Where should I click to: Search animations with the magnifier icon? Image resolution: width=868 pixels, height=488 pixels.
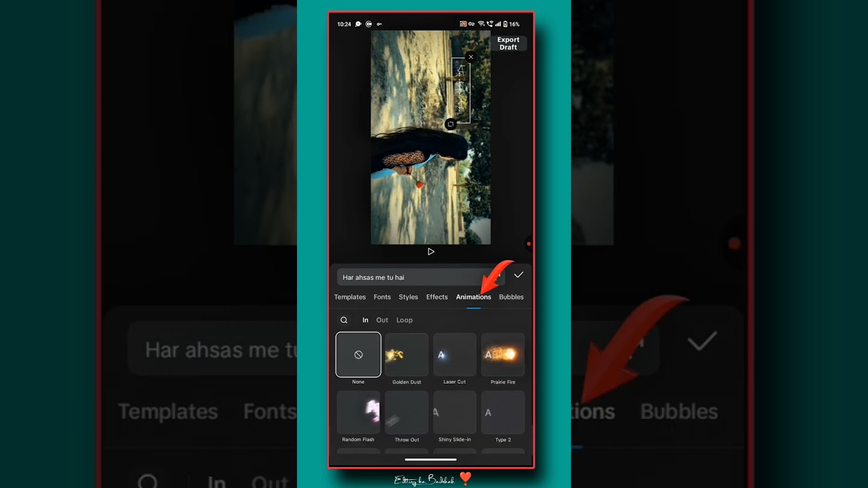(x=344, y=320)
